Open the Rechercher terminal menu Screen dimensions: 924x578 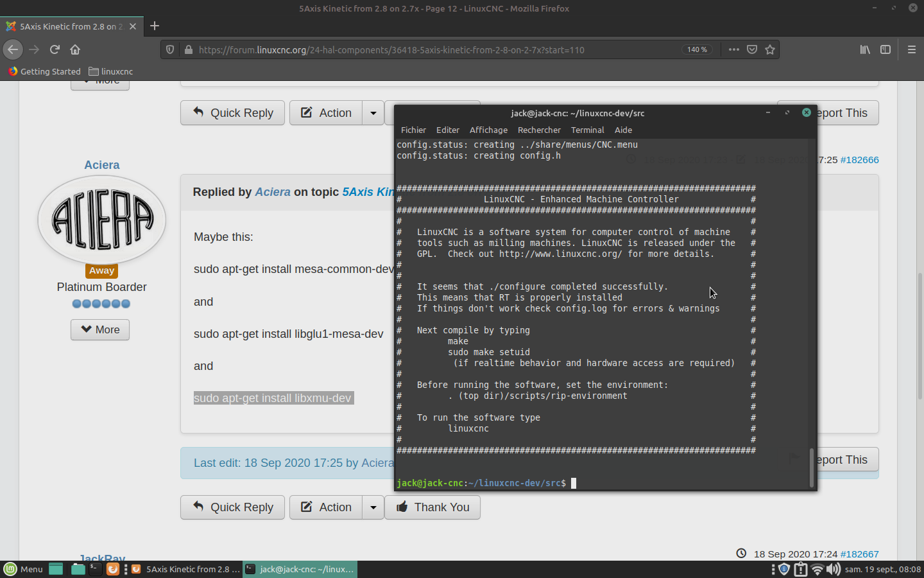tap(539, 130)
